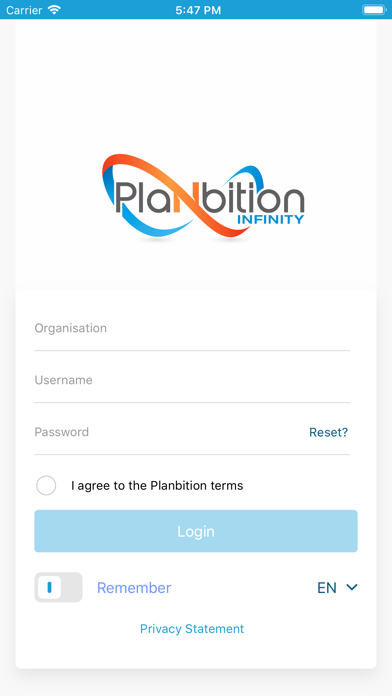
Task: Focus the Password input field
Action: 169,432
